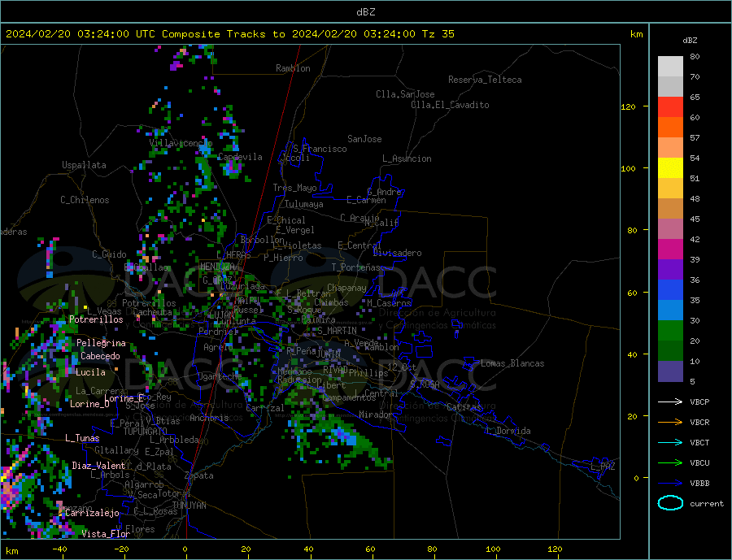This screenshot has width=732, height=560.
Task: Pick the dark orange swatch below red
Action: [670, 128]
